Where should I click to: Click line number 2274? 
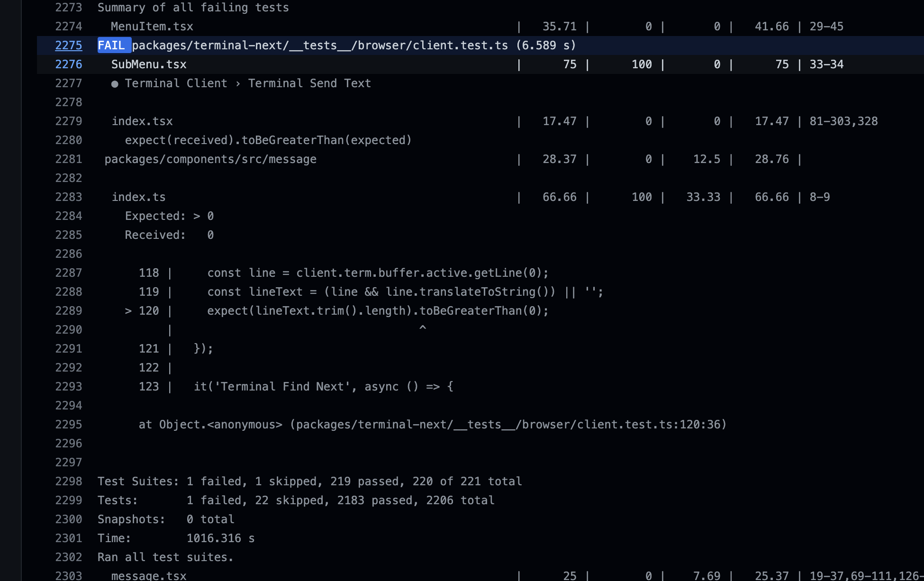(69, 27)
